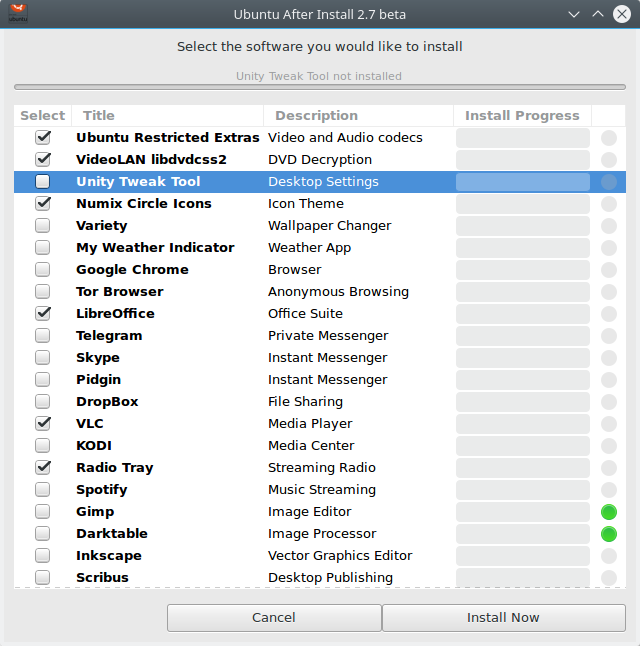
Task: Click the status dot for Google Chrome
Action: click(609, 270)
